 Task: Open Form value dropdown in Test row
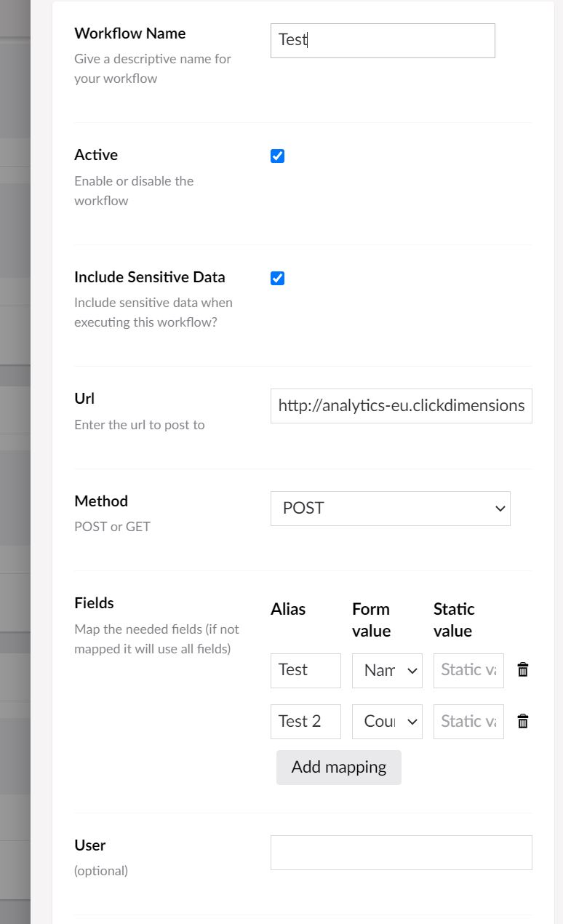click(387, 670)
